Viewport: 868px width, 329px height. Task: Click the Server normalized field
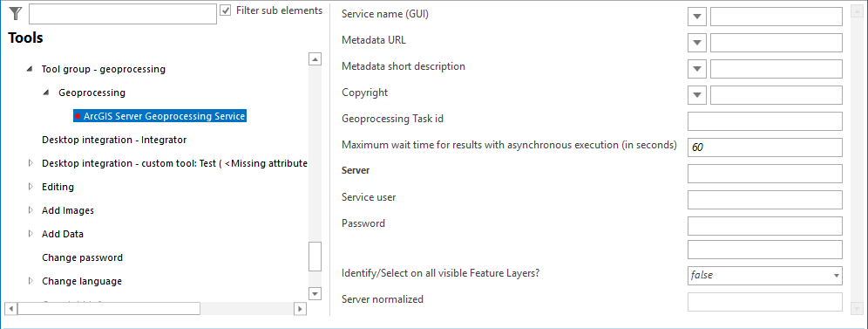765,302
